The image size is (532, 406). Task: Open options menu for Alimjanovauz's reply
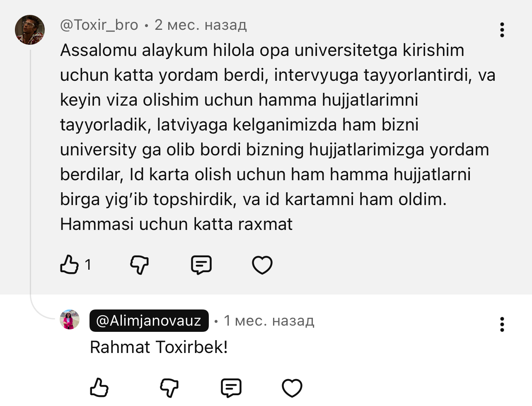[502, 325]
